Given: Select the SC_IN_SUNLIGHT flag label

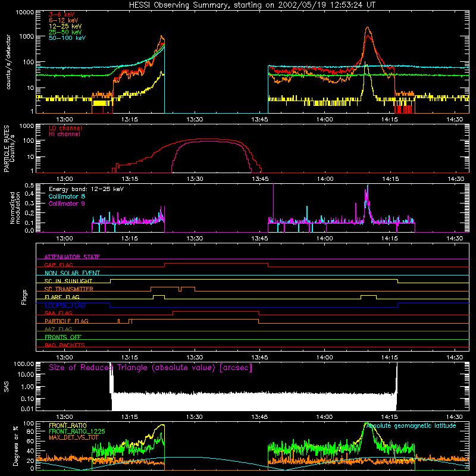Looking at the screenshot, I should coord(68,281).
